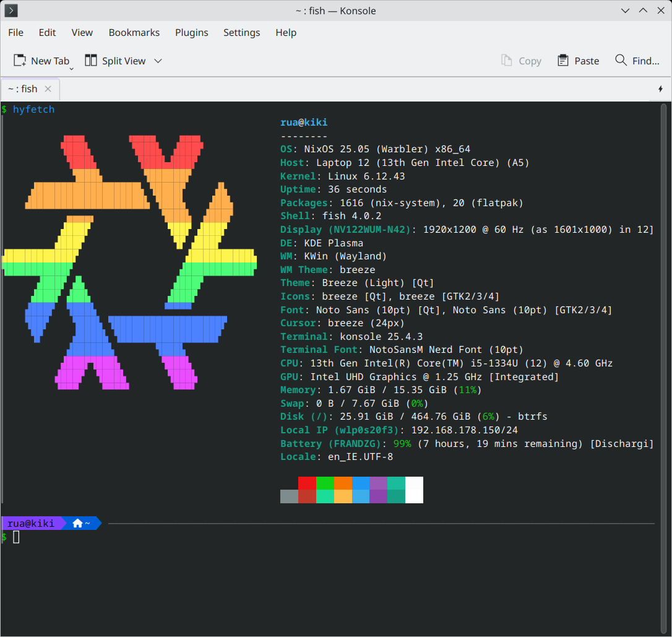Expand the New Tab dropdown arrow
This screenshot has width=672, height=637.
(x=72, y=67)
